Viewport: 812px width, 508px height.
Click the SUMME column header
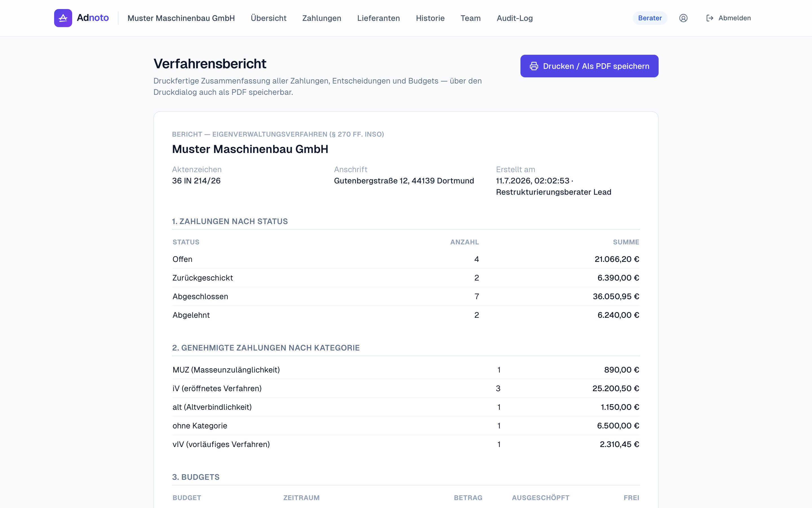[626, 242]
